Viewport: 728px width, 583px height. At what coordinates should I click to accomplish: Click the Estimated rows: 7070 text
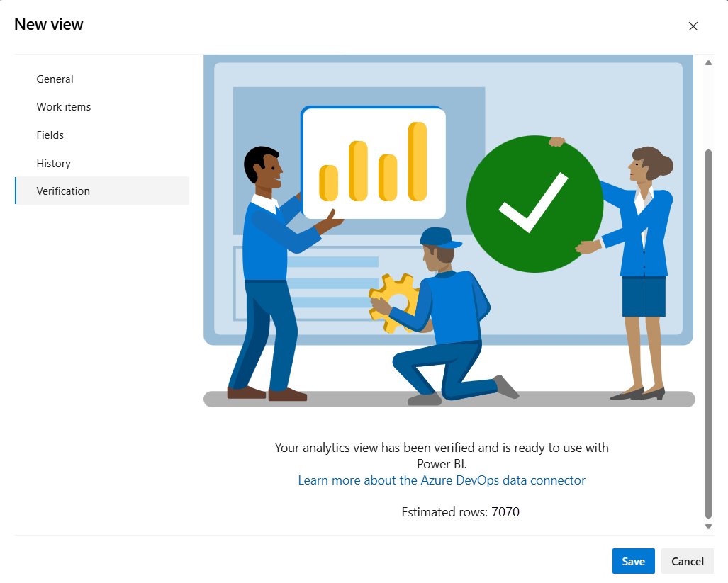point(460,511)
